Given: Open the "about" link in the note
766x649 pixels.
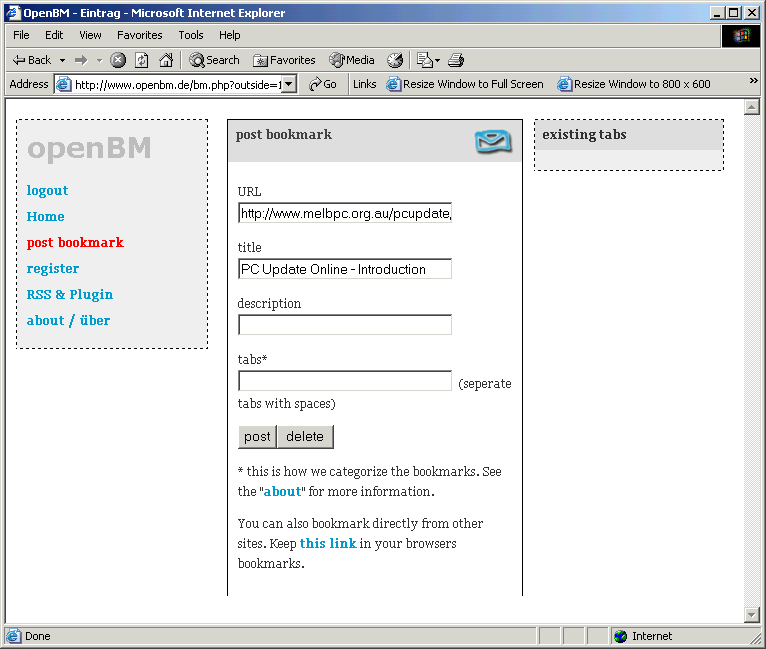Looking at the screenshot, I should [282, 491].
